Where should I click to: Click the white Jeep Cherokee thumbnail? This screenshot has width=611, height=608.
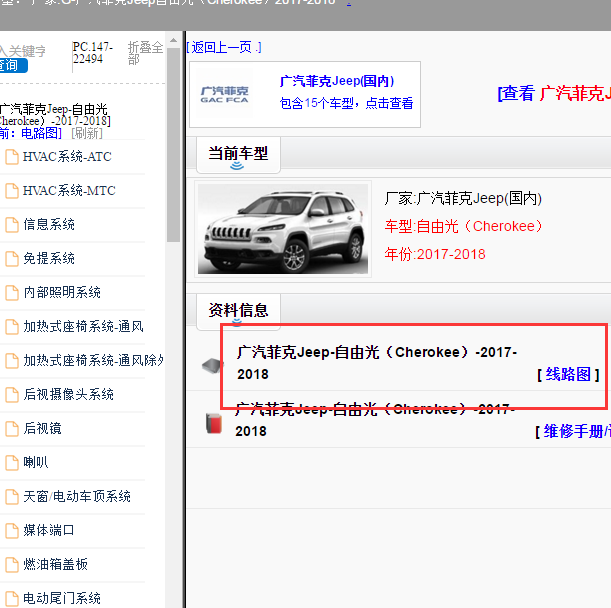pyautogui.click(x=283, y=229)
